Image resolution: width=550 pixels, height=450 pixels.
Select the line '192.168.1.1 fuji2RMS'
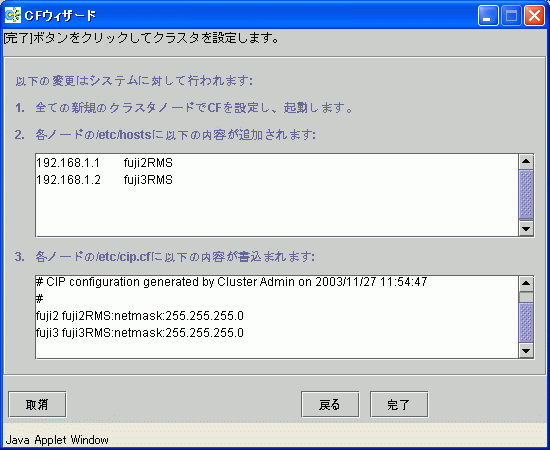coord(105,163)
